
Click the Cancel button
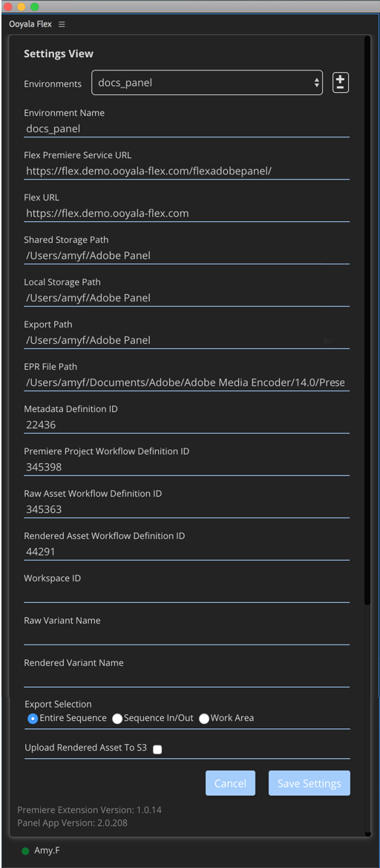230,783
